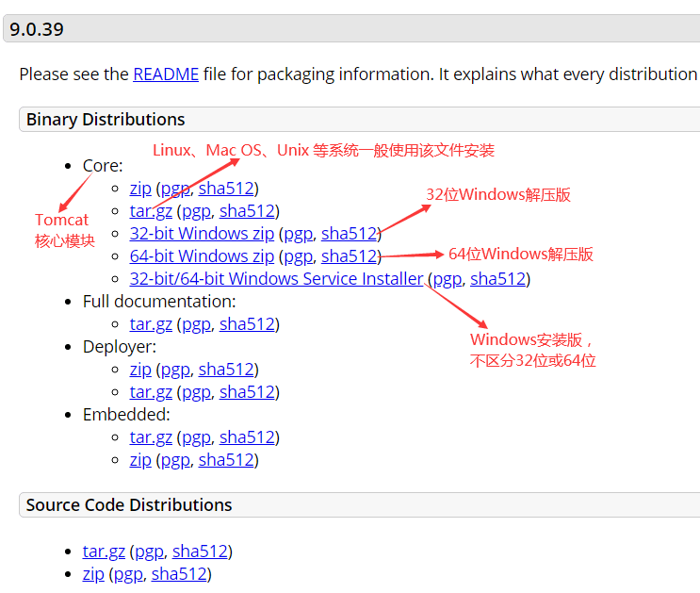Download the source code tar.gz

tap(104, 552)
